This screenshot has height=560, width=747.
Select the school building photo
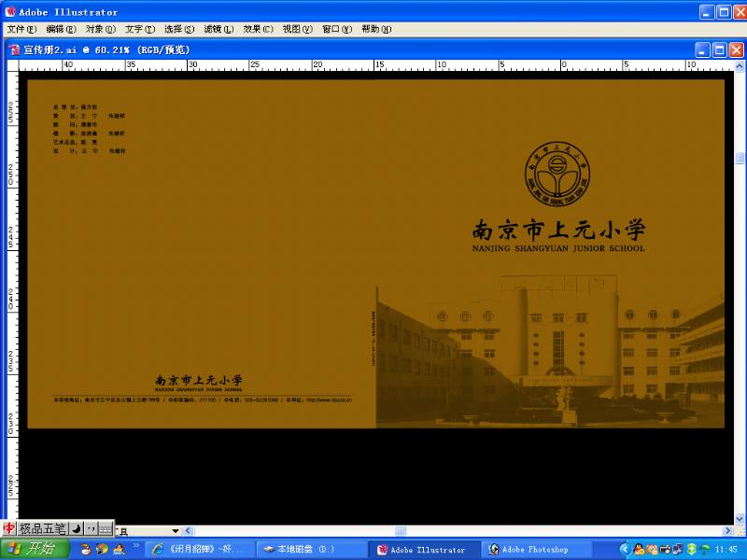pyautogui.click(x=550, y=351)
